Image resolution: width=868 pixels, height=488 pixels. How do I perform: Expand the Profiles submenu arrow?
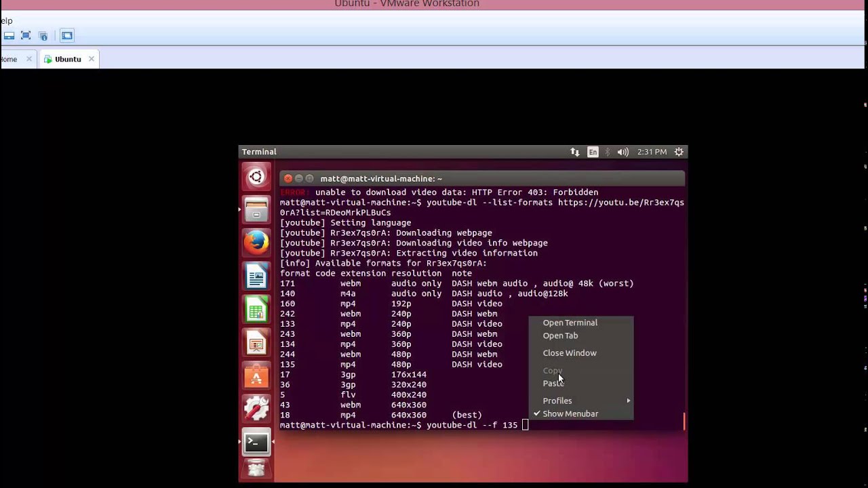(628, 401)
